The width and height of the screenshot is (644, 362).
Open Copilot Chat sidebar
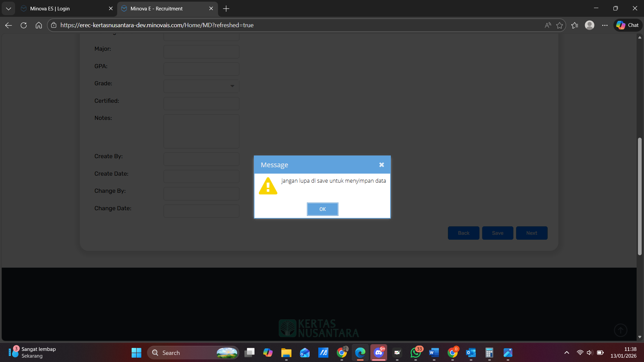click(x=628, y=25)
